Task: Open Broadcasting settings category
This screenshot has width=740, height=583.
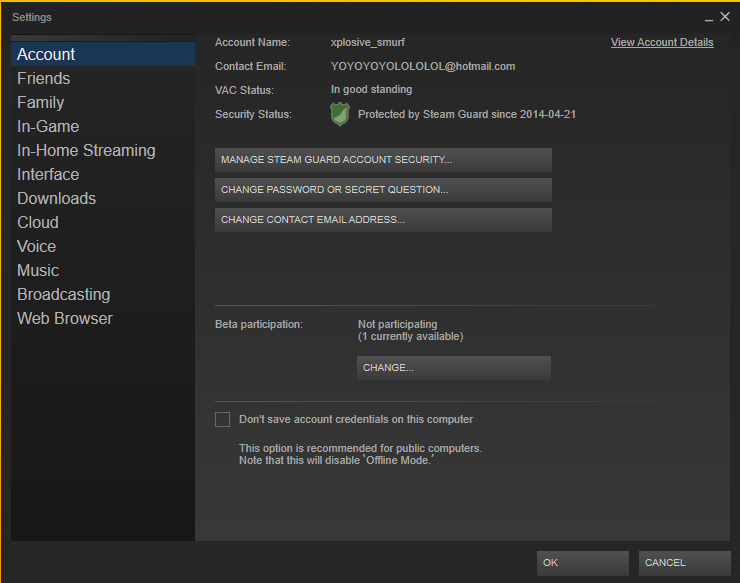Action: [x=103, y=295]
